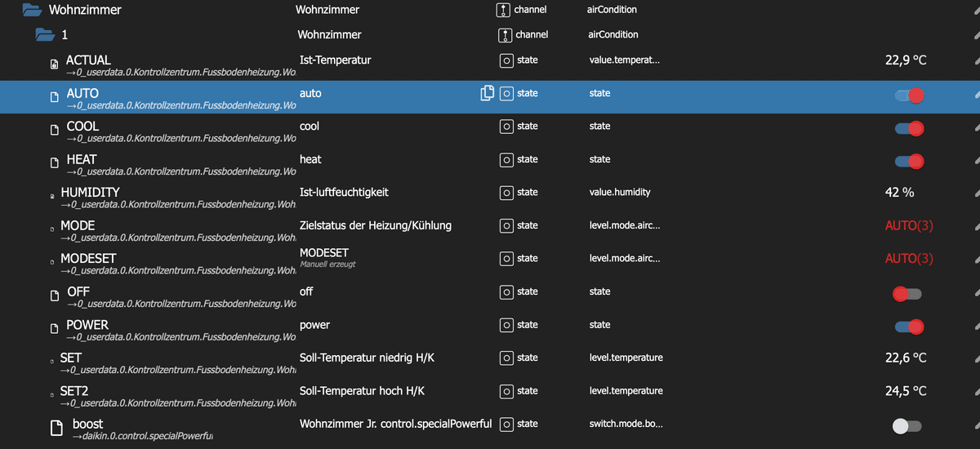980x449 pixels.
Task: Click Zielstatus der Heizung/Kühlung name cell
Action: point(376,225)
